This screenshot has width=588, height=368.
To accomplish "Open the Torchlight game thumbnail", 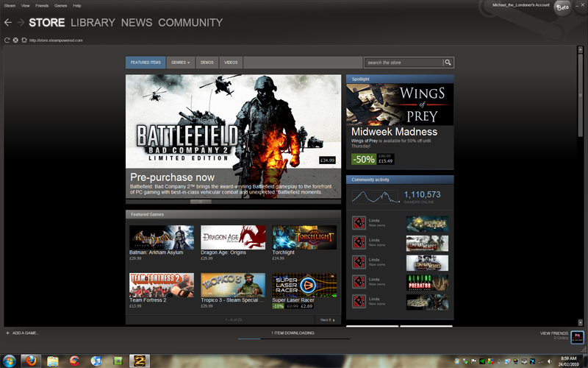I will point(304,238).
